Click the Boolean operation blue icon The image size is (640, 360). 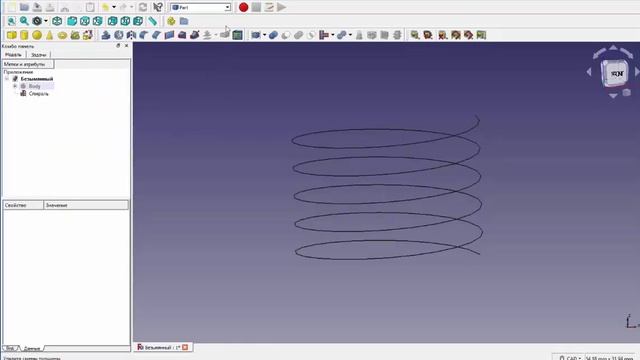coord(273,35)
